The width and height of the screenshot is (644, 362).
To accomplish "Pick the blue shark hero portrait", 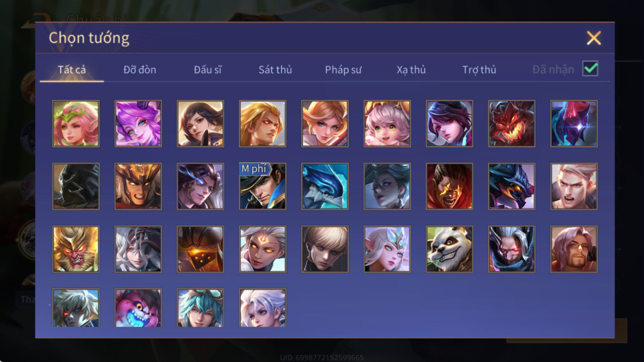I will [325, 186].
